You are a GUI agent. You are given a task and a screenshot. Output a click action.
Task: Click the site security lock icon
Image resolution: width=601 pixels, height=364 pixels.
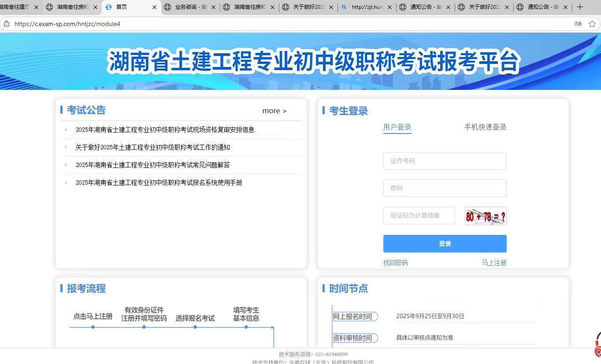click(x=6, y=24)
